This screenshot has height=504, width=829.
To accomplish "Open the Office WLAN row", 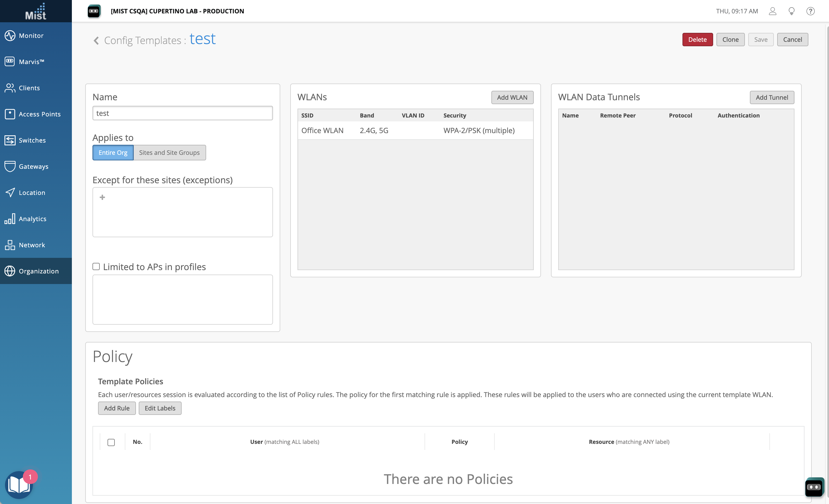I will (322, 130).
